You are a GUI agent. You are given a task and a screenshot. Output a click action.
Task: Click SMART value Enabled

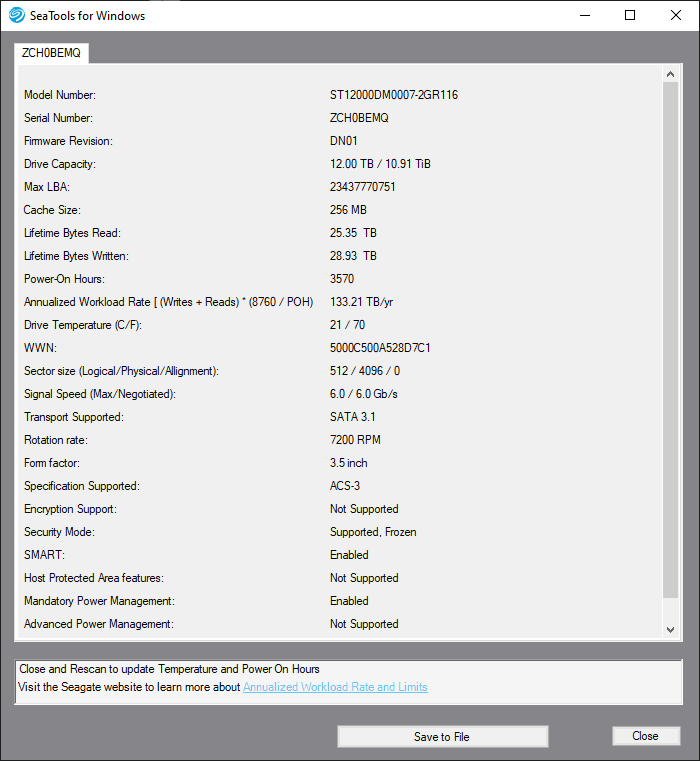pyautogui.click(x=349, y=555)
